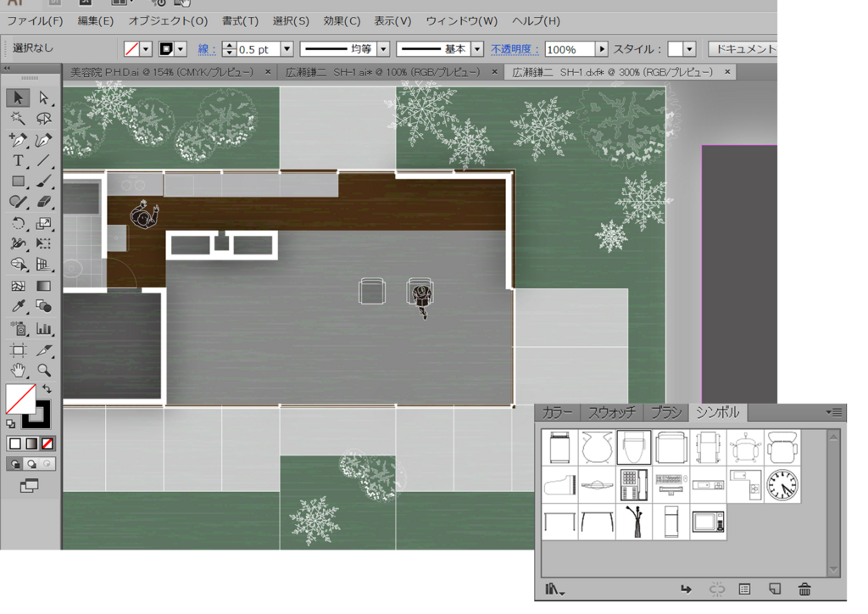
Task: Set paint mode to None
Action: click(x=47, y=444)
